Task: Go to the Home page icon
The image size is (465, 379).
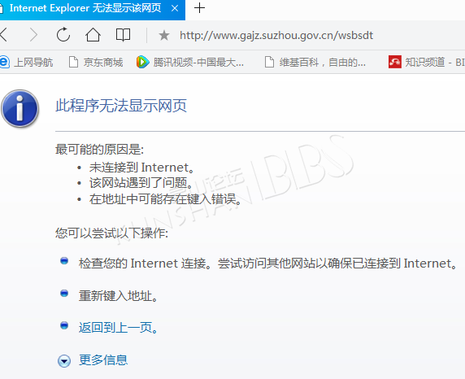Action: pyautogui.click(x=93, y=35)
